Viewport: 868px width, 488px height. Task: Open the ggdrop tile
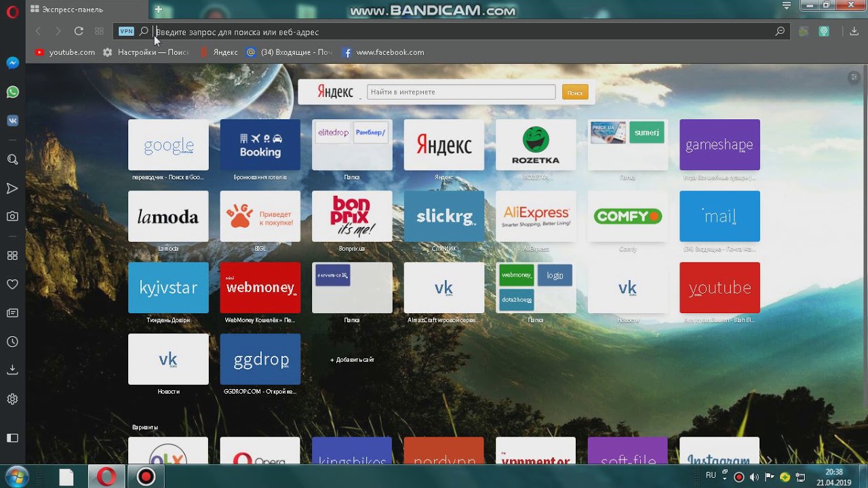click(x=260, y=359)
